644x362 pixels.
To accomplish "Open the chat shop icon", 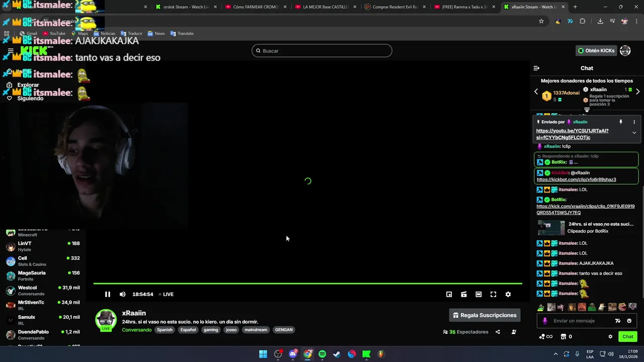I will [x=563, y=336].
